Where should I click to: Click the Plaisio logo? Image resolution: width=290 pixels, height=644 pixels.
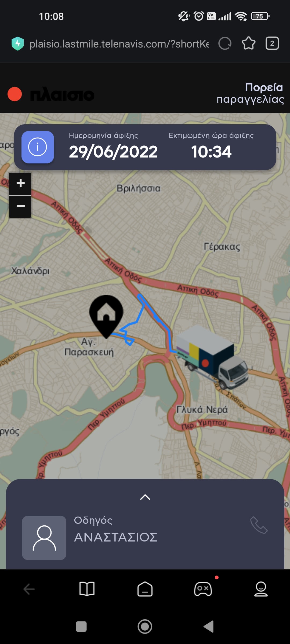click(51, 94)
